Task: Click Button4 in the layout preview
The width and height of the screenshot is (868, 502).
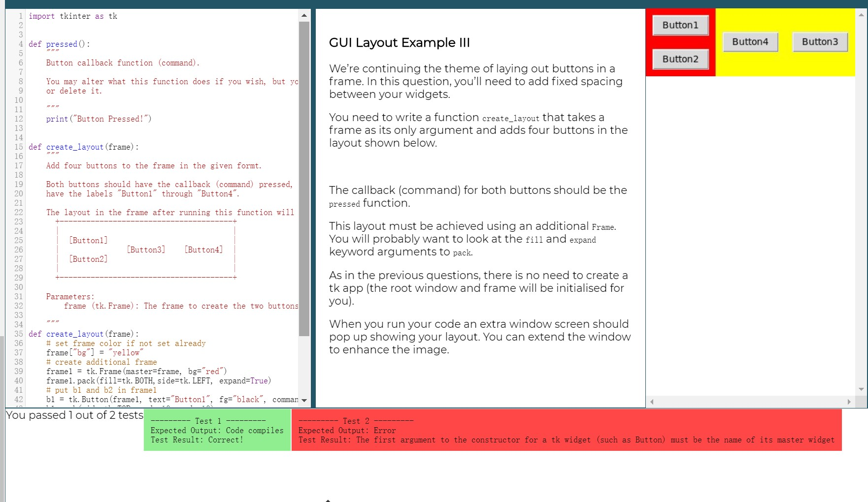Action: pos(750,42)
